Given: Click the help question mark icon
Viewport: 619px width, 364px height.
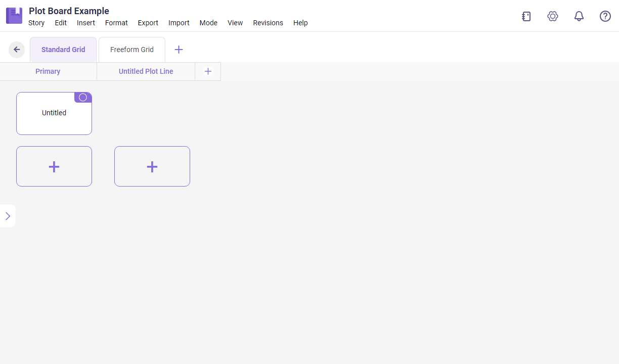Looking at the screenshot, I should coord(605,16).
